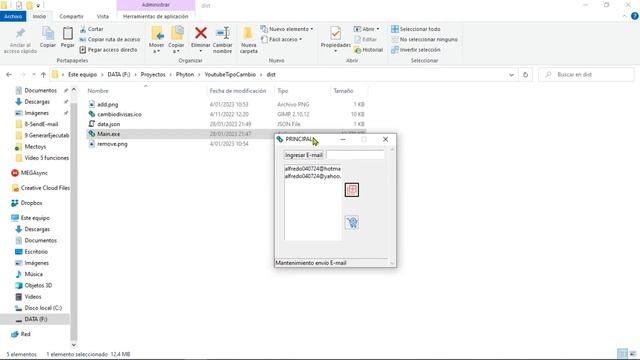
Task: Open the 8-SendE-mail folder in sidebar
Action: click(x=41, y=124)
